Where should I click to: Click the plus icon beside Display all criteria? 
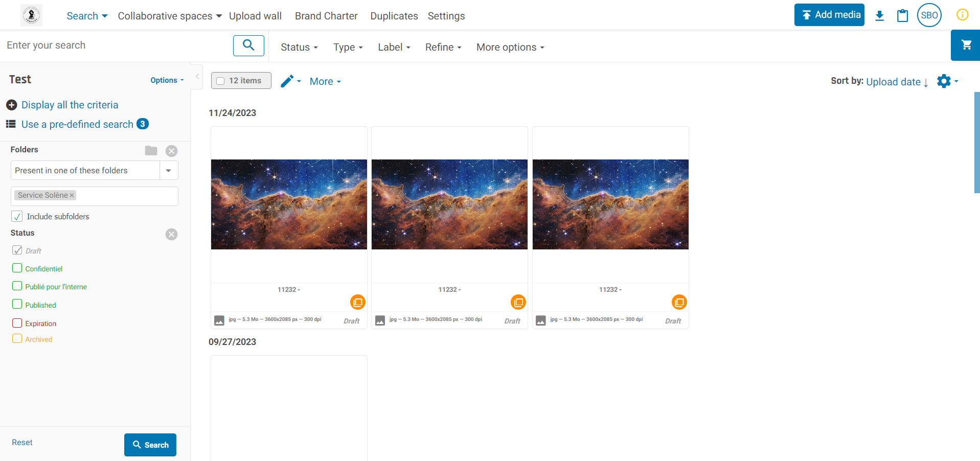coord(12,105)
